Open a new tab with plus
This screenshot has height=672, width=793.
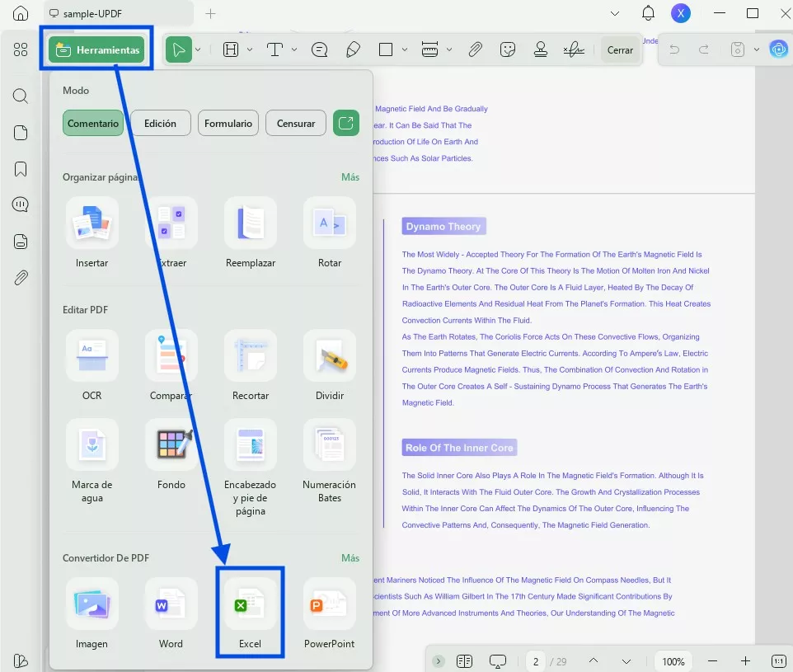click(x=210, y=14)
